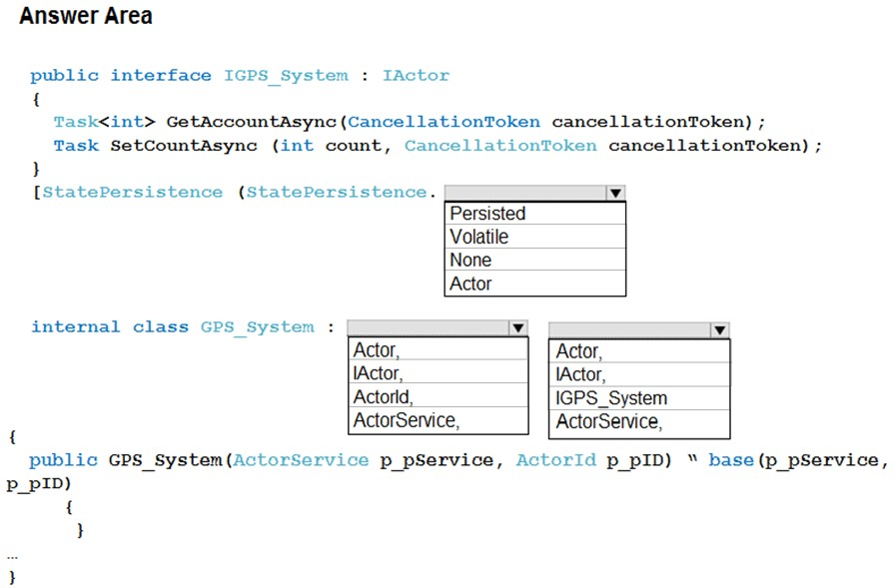Choose Actor, in second class dropdown
The width and height of the screenshot is (895, 588).
coord(639,351)
